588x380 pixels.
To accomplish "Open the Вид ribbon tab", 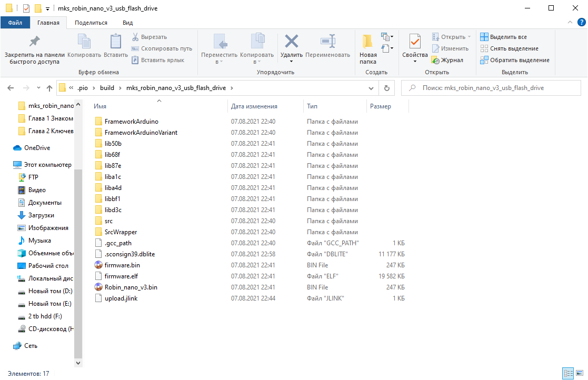I will 127,23.
